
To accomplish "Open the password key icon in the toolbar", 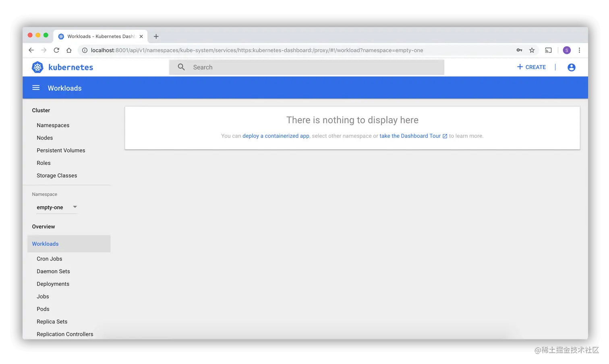I will (x=519, y=50).
